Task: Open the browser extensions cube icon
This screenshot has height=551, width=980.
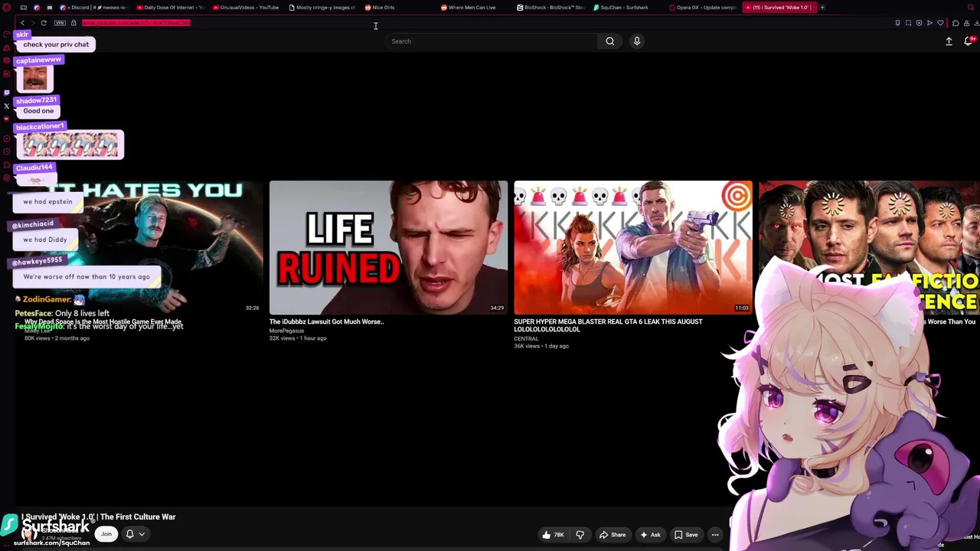Action: (x=955, y=23)
